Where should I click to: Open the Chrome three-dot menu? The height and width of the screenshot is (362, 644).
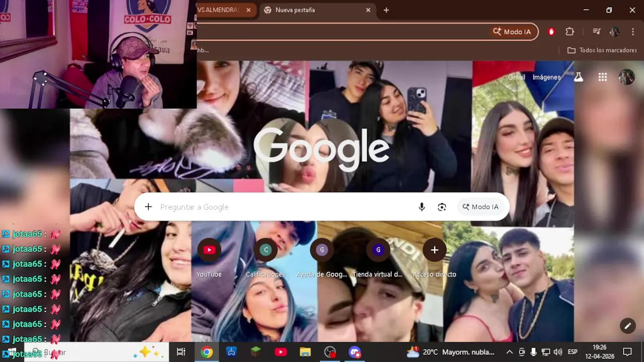tap(632, 32)
